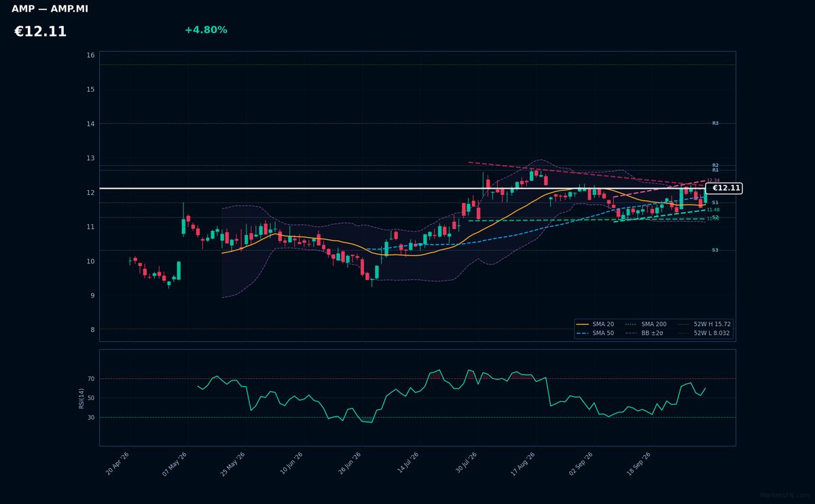
Task: Click the 17 Aug '26 date label
Action: click(524, 463)
